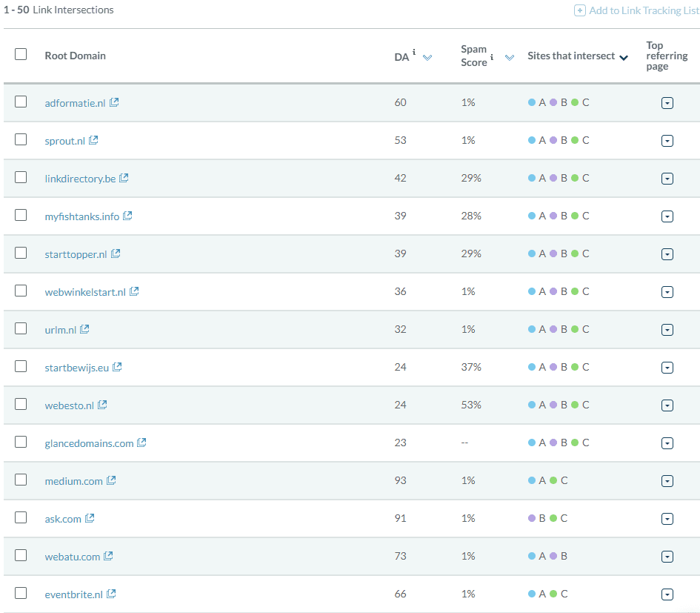Open adformatie.nl external link icon
Image resolution: width=700 pixels, height=613 pixels.
114,102
